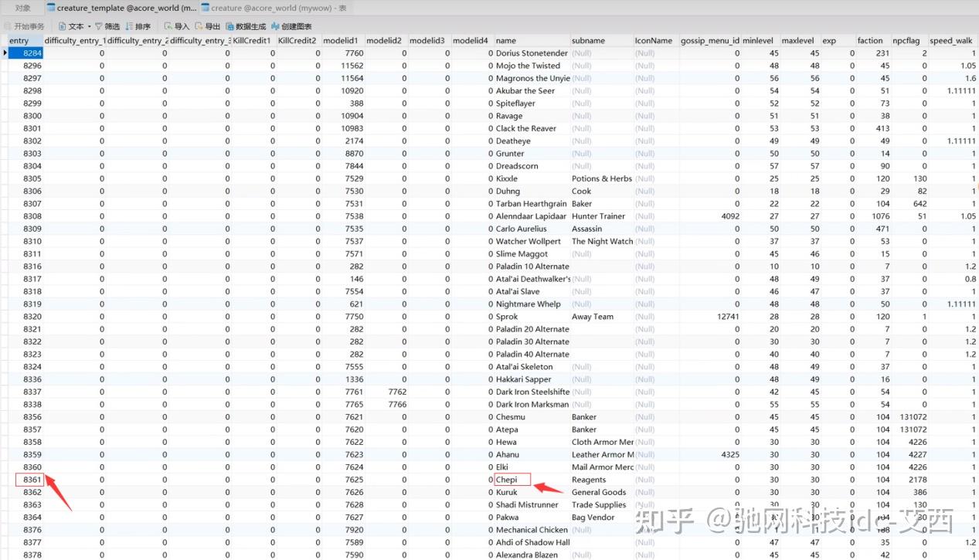Click the npcflag cell 131072 in Chesmu row
This screenshot has height=560, width=979.
[914, 417]
